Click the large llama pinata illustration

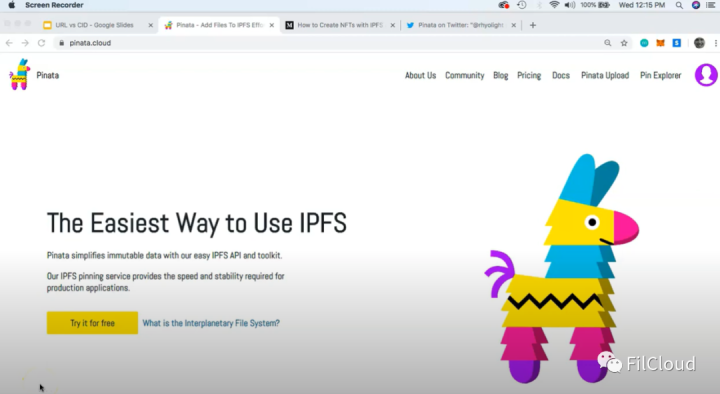[562, 269]
